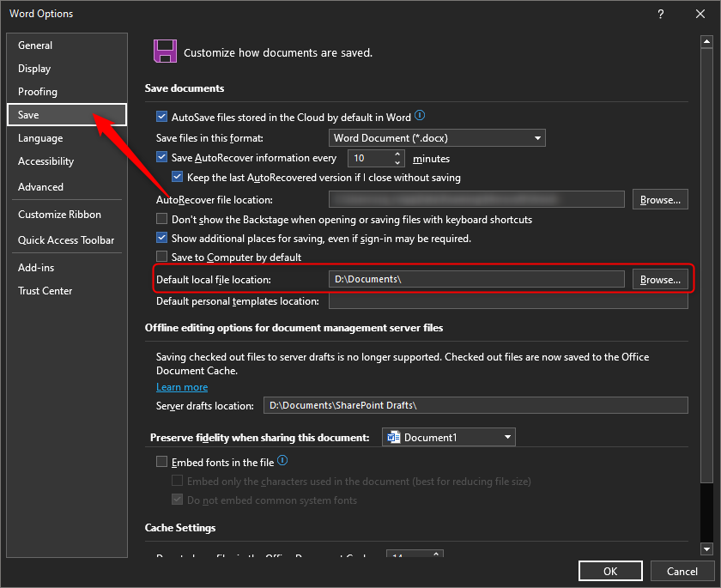
Task: Click the Help question mark icon
Action: [x=660, y=15]
